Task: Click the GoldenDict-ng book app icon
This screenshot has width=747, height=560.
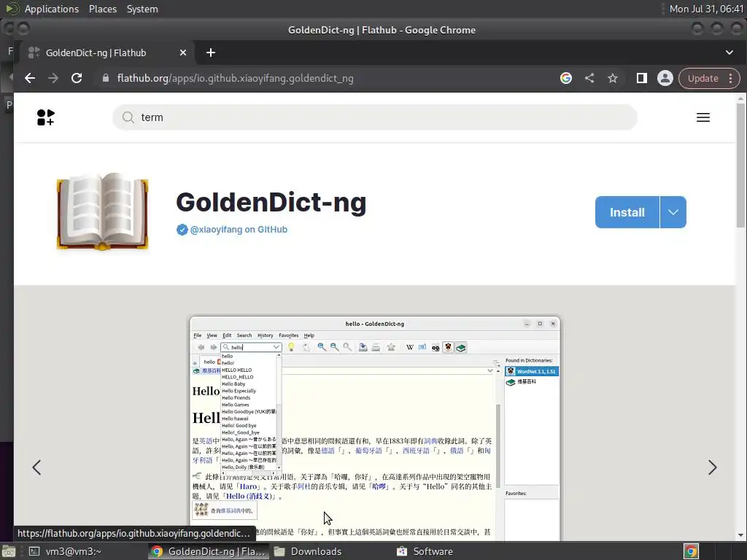Action: (x=102, y=212)
